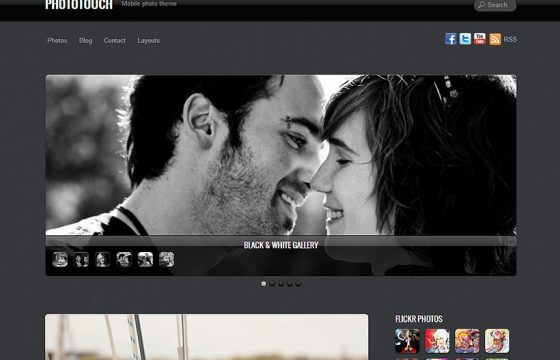Screen dimensions: 560x360
Task: Open the fourth Flickr photo thumbnail
Action: point(497,341)
